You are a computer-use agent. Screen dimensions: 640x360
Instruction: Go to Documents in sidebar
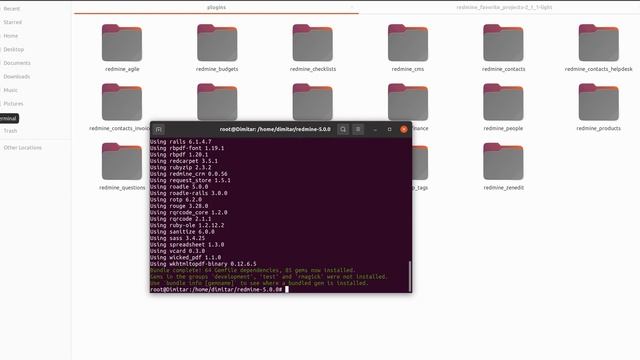[17, 63]
